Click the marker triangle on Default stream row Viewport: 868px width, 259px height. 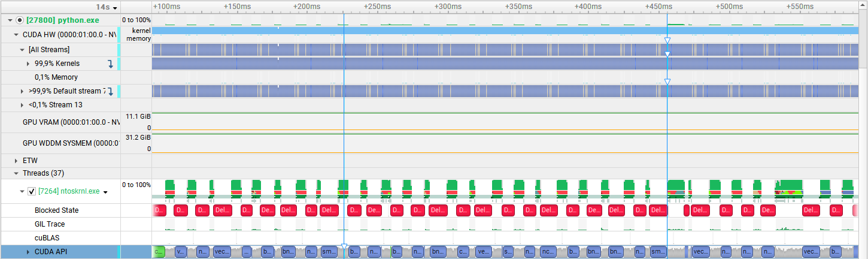tap(667, 82)
